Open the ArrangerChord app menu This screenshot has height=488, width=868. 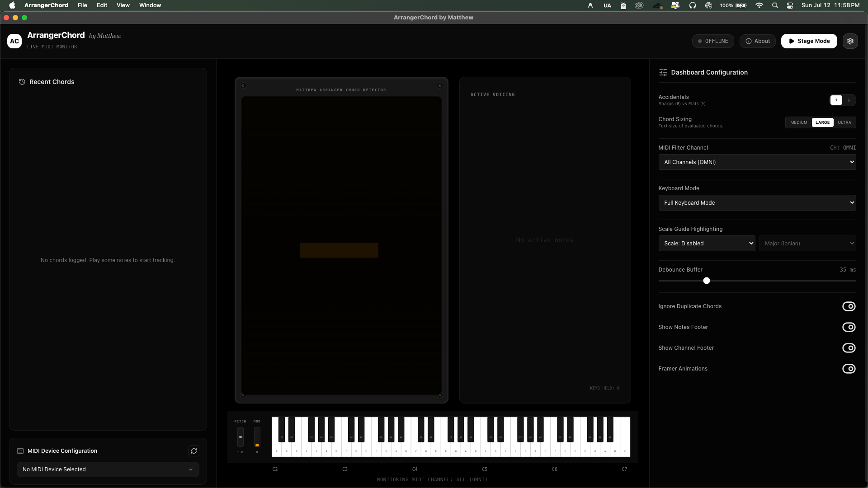point(46,5)
